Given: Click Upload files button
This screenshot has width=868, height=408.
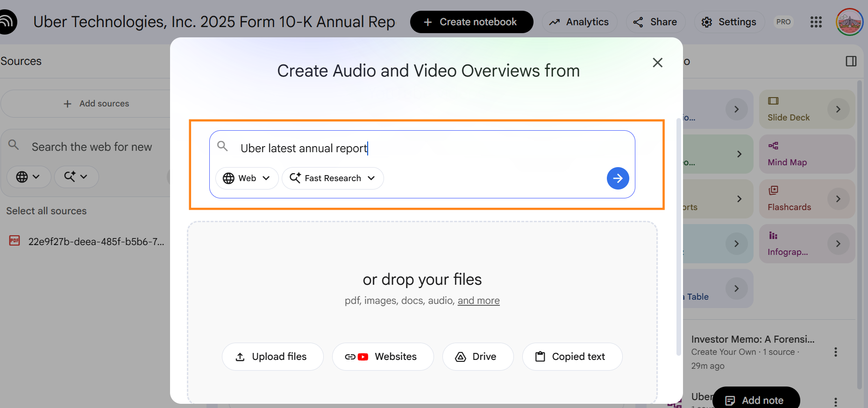Looking at the screenshot, I should 272,357.
